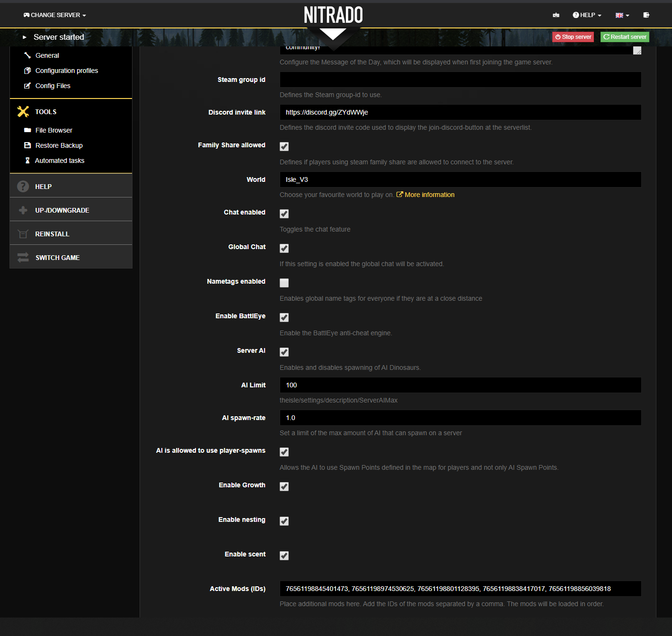672x636 pixels.
Task: Click the Restart server button
Action: 625,37
